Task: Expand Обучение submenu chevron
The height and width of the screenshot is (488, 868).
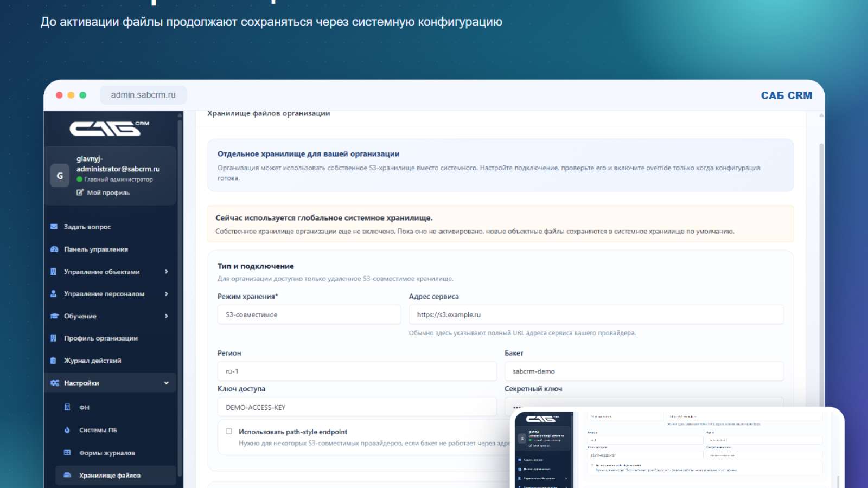Action: 167,316
